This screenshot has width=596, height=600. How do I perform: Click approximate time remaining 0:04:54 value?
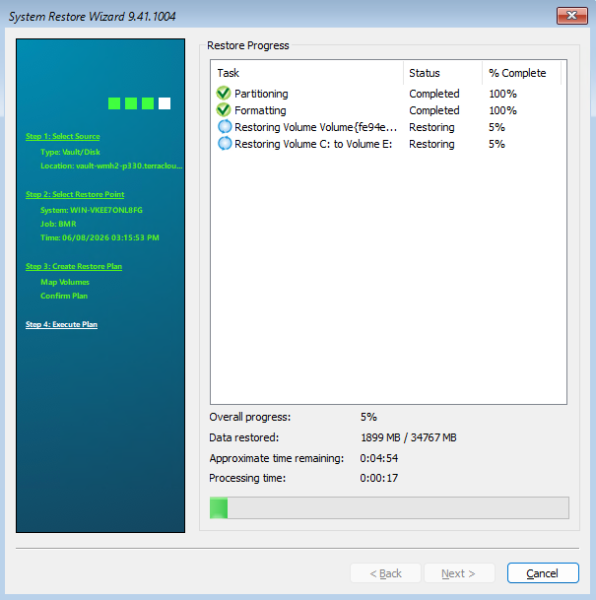point(379,458)
